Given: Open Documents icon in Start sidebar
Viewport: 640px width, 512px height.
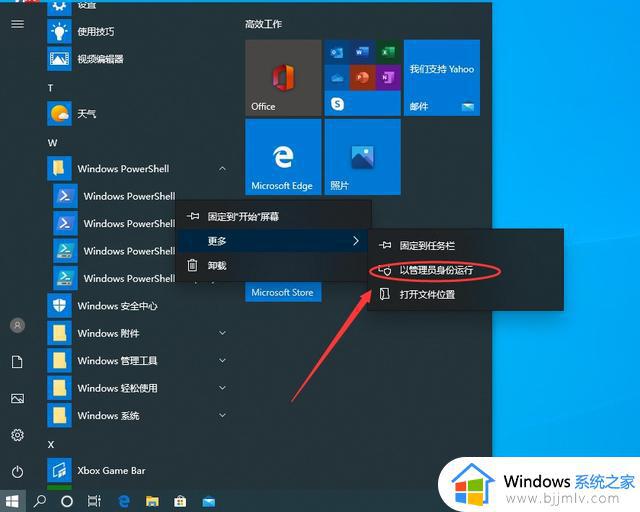Looking at the screenshot, I should tap(17, 362).
